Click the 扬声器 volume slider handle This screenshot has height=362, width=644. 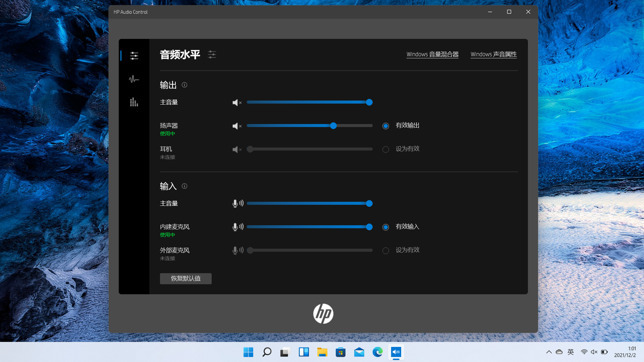click(333, 126)
